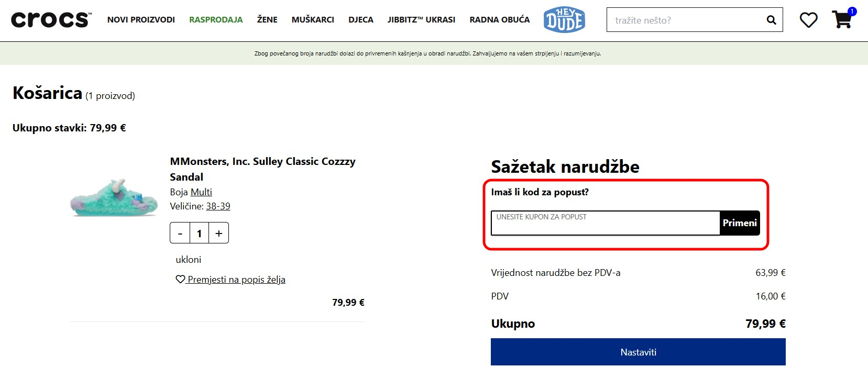Go to MUŠKARCI category
This screenshot has width=868, height=378.
(313, 20)
